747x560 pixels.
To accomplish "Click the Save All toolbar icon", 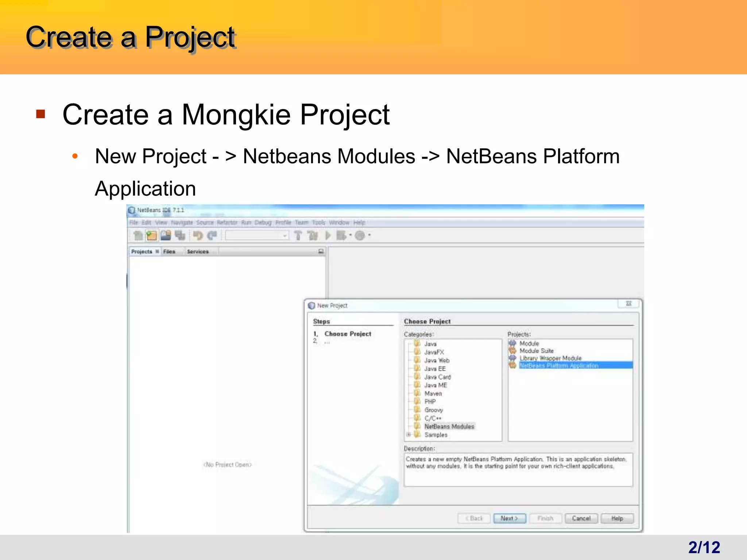I will (x=180, y=236).
